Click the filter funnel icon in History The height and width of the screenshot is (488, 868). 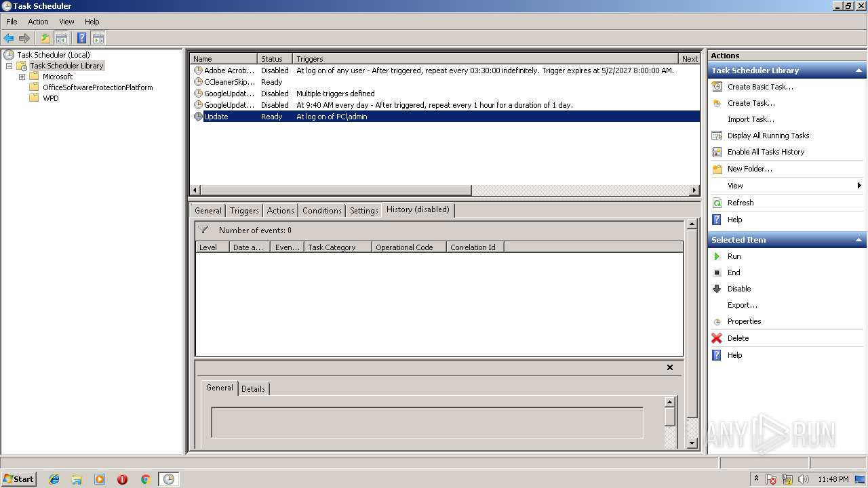203,230
